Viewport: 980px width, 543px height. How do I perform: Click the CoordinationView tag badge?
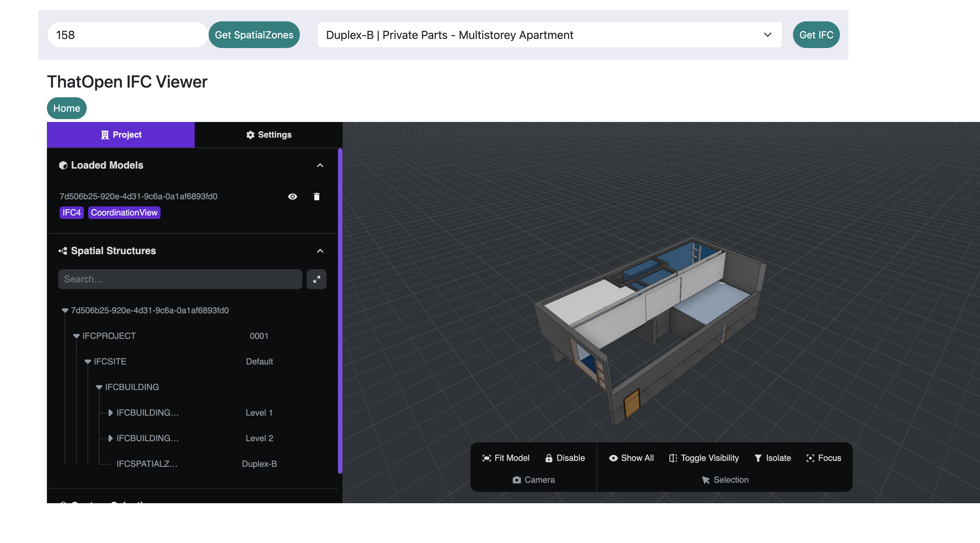[124, 213]
